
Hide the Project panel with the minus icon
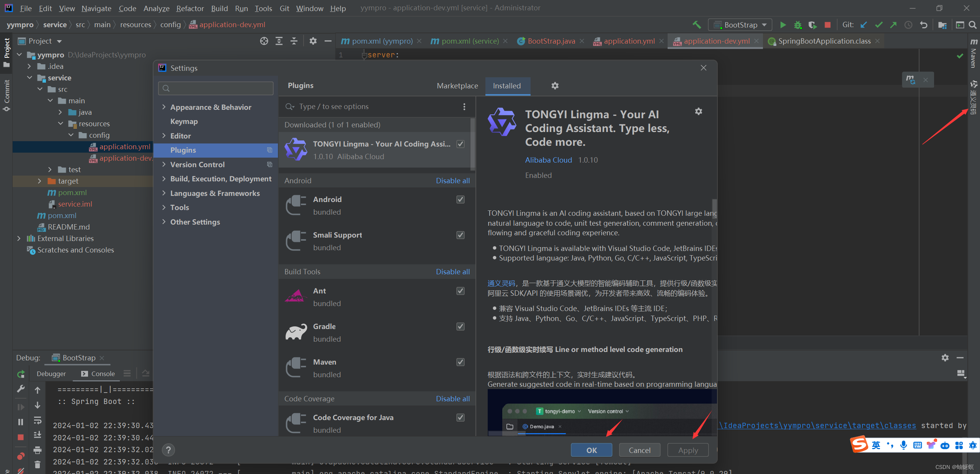[328, 41]
